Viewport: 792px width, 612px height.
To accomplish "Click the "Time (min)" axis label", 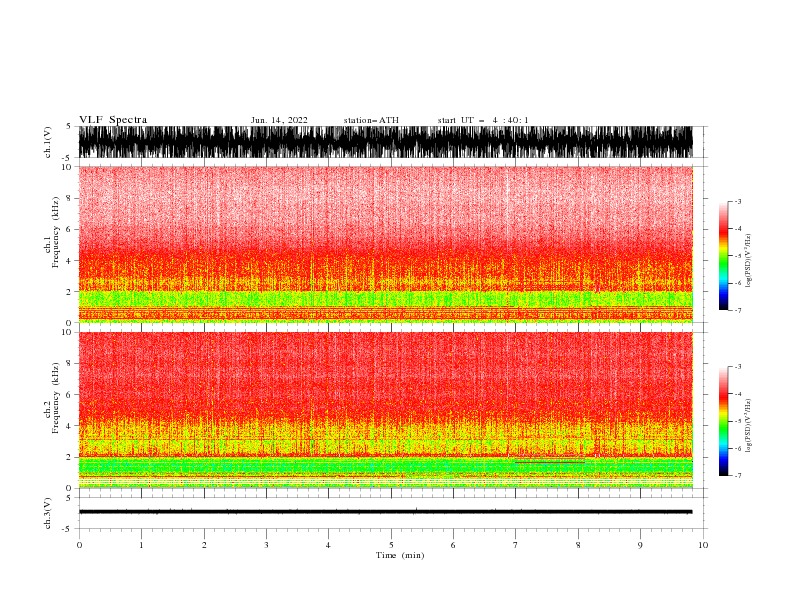I will pyautogui.click(x=400, y=555).
